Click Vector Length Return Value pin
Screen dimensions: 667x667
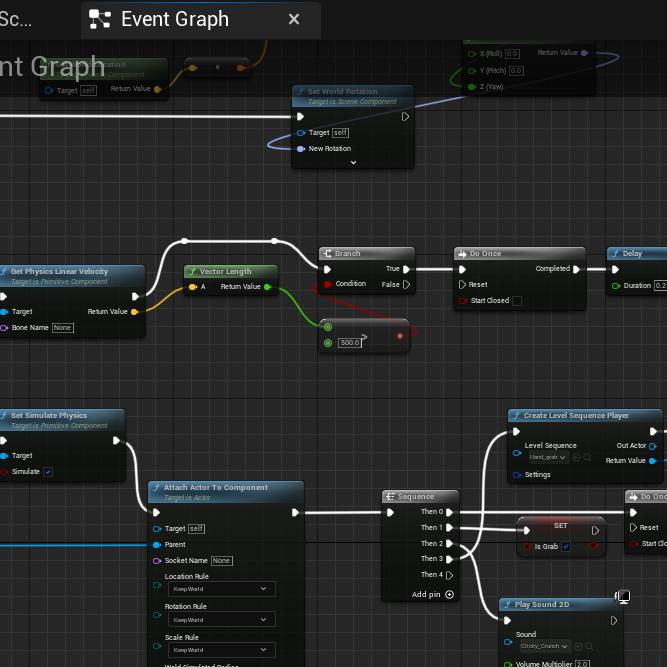[x=268, y=287]
